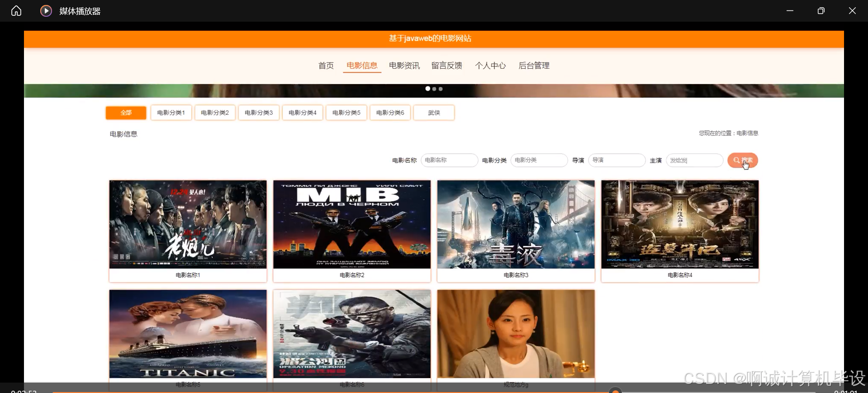Open 后台管理 from the navigation
The width and height of the screenshot is (868, 393).
tap(534, 66)
